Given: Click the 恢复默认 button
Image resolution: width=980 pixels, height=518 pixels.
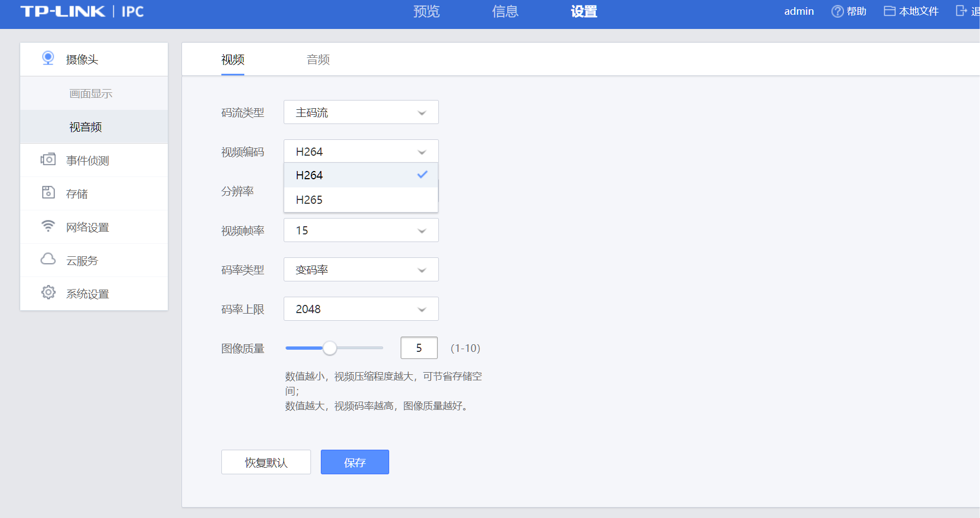Looking at the screenshot, I should click(x=266, y=462).
